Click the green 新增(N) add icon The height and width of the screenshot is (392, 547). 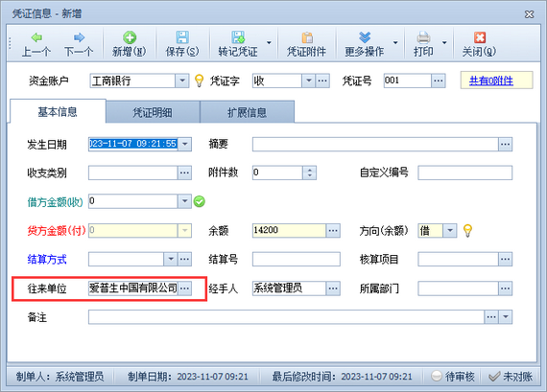tap(130, 37)
